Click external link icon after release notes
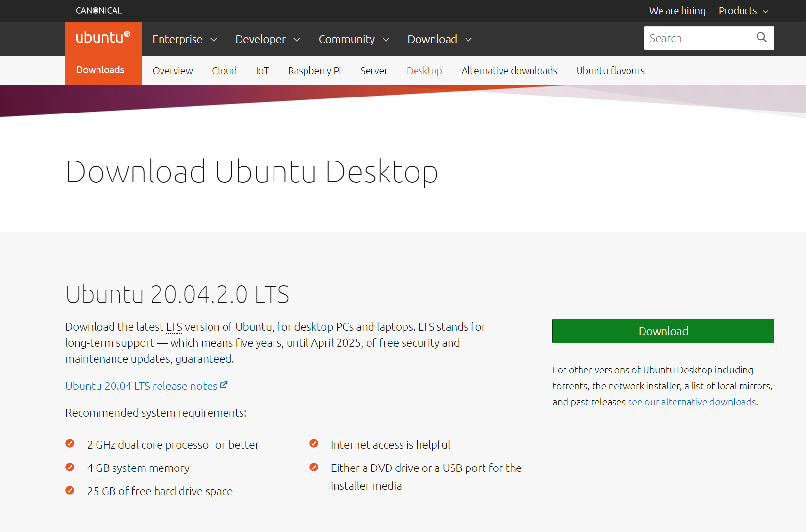The image size is (806, 532). tap(224, 385)
